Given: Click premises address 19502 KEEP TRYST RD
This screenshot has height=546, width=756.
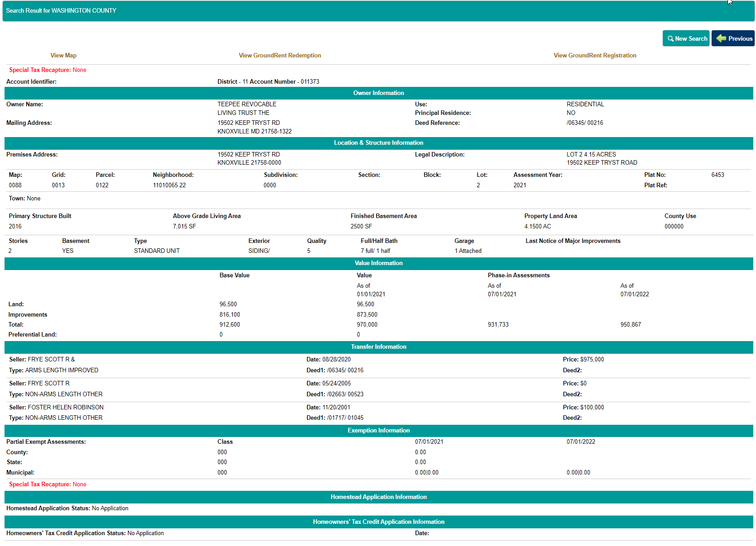Looking at the screenshot, I should 249,155.
